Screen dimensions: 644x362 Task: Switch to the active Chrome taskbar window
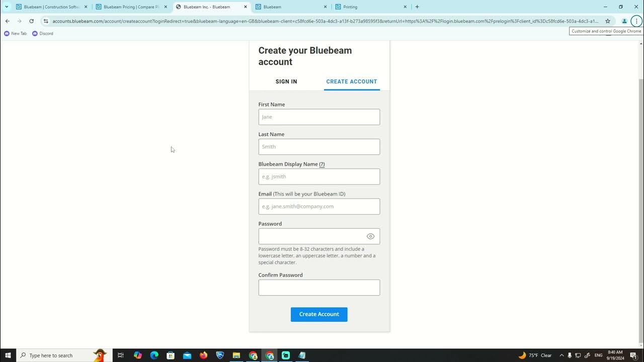(270, 355)
